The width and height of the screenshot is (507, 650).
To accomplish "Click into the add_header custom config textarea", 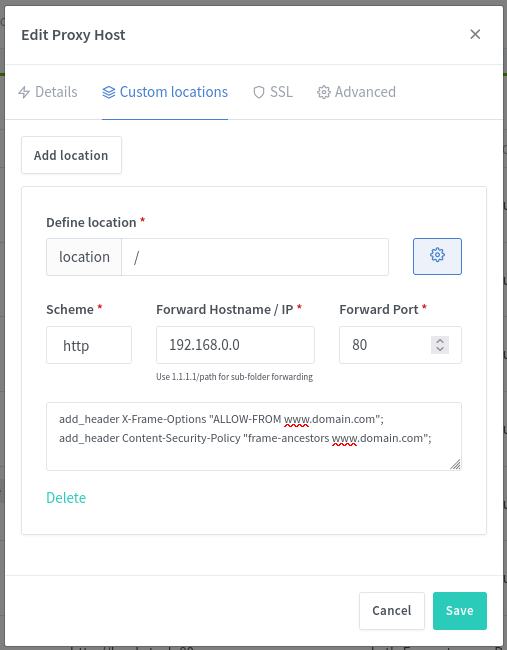I will click(x=254, y=436).
